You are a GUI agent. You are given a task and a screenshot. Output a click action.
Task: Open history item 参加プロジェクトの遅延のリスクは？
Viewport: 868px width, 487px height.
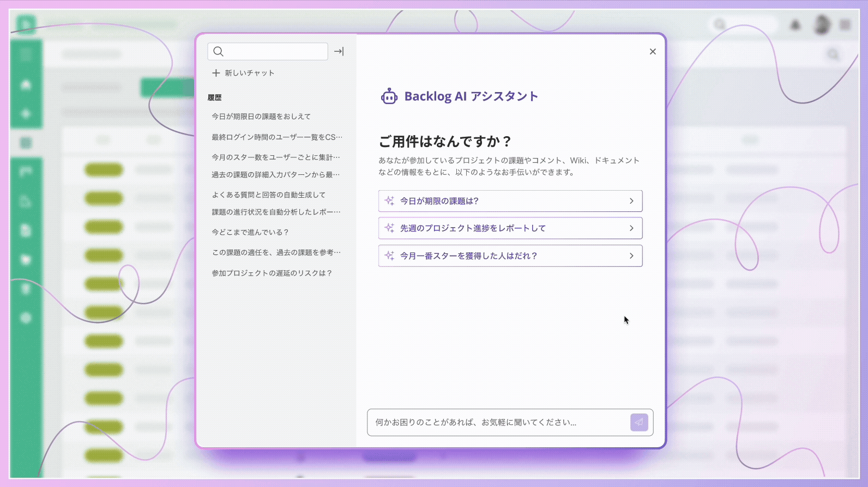click(x=272, y=273)
